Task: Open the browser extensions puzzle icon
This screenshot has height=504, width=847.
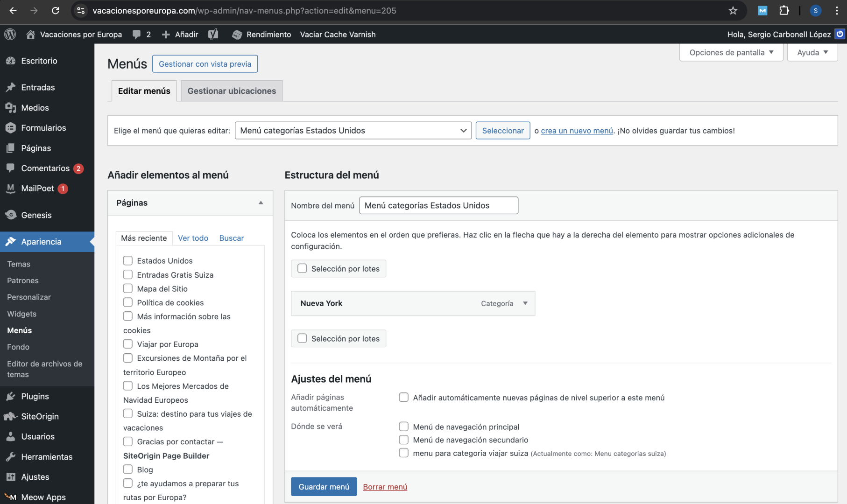Action: pos(784,10)
